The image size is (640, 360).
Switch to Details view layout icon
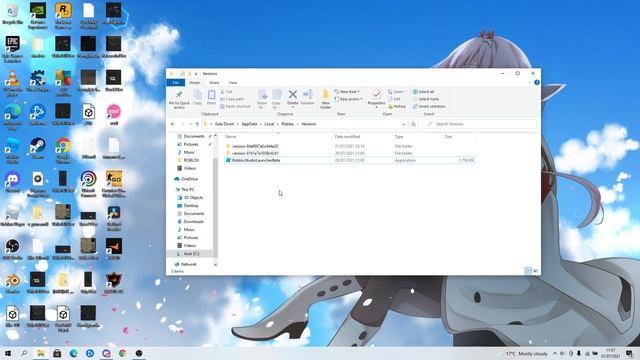point(528,271)
